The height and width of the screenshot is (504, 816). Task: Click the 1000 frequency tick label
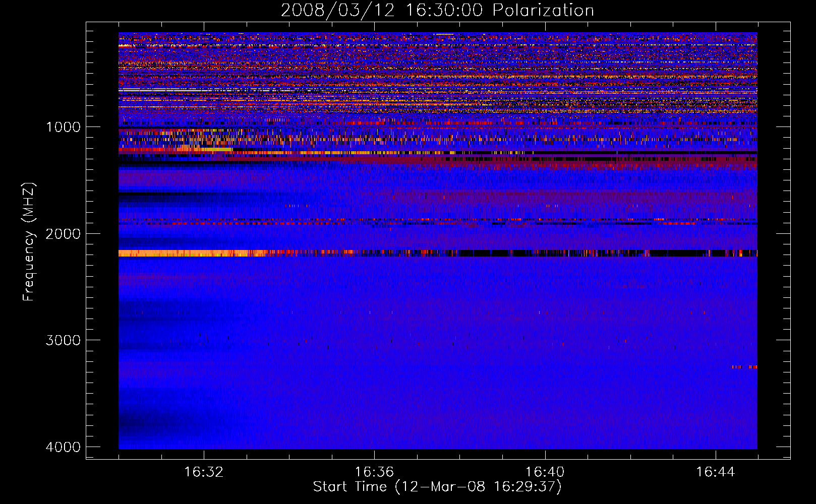pos(63,127)
